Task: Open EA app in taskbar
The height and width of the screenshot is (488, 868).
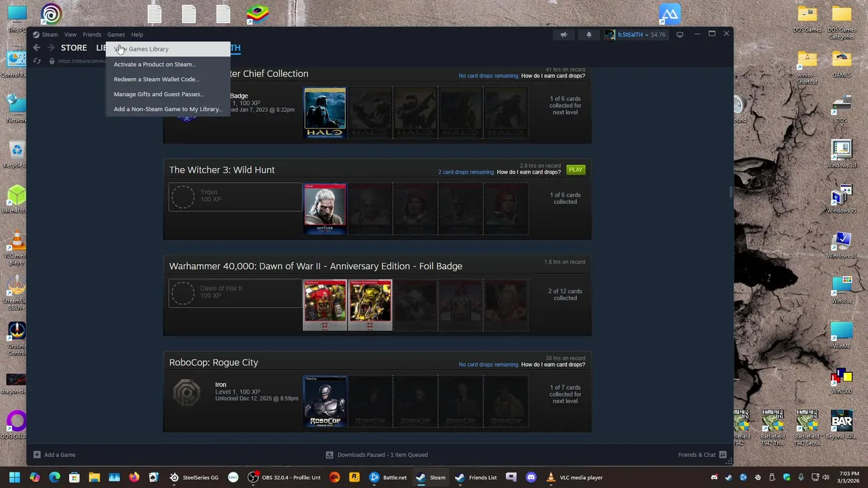Action: click(x=334, y=477)
